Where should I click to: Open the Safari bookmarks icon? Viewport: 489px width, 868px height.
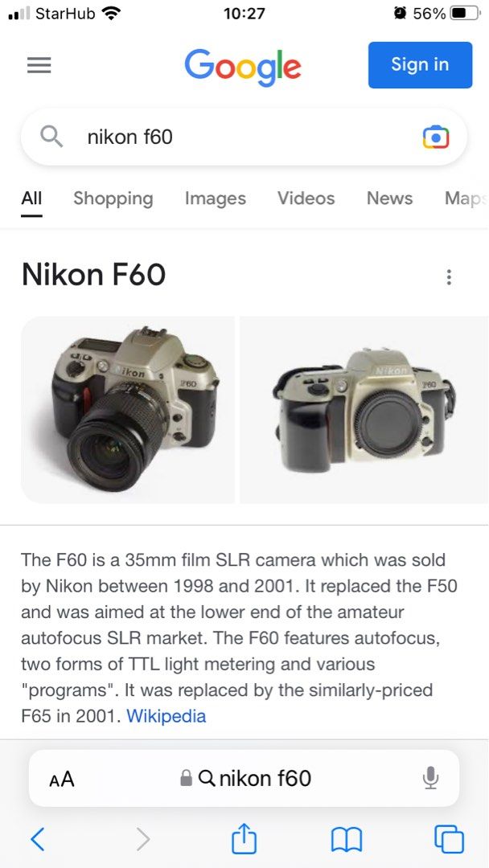[x=346, y=840]
